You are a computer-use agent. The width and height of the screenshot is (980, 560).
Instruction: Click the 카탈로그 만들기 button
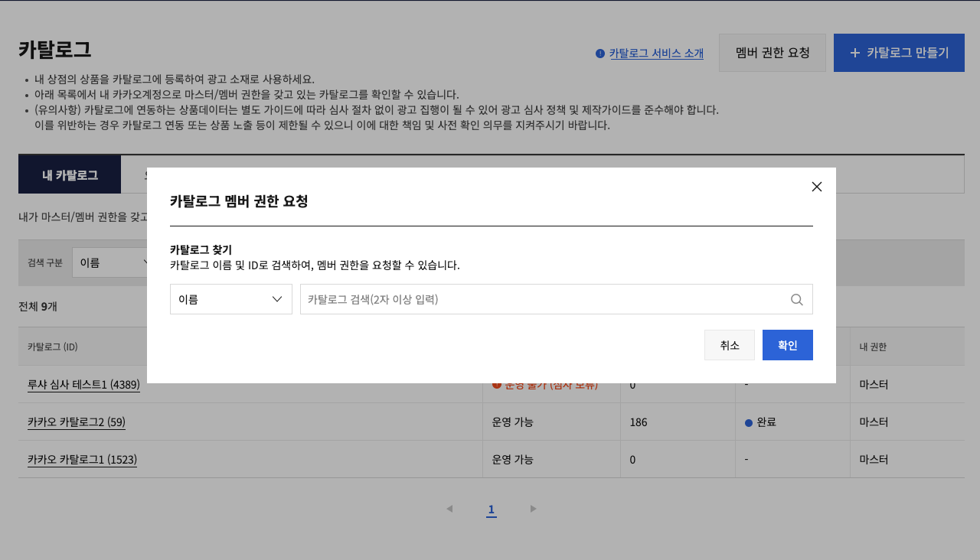tap(899, 53)
